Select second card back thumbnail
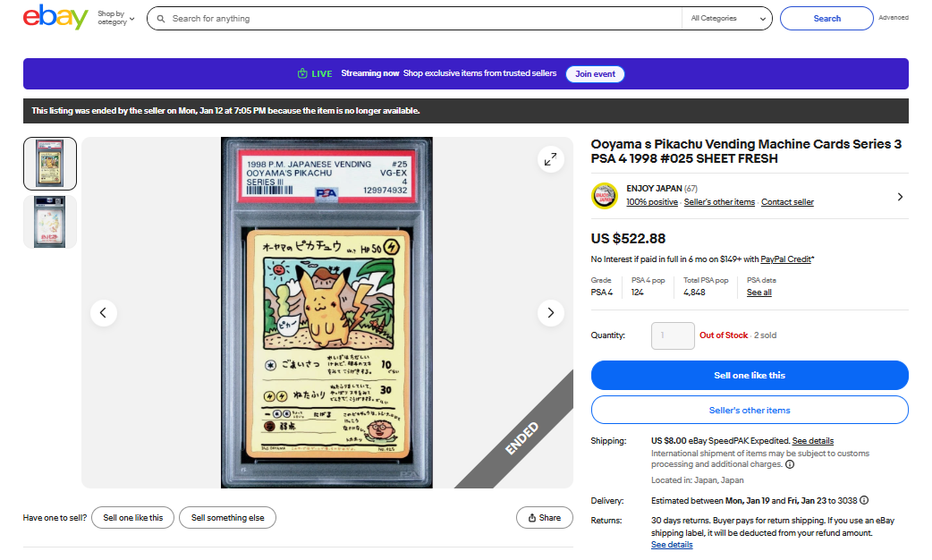This screenshot has height=560, width=932. tap(50, 222)
